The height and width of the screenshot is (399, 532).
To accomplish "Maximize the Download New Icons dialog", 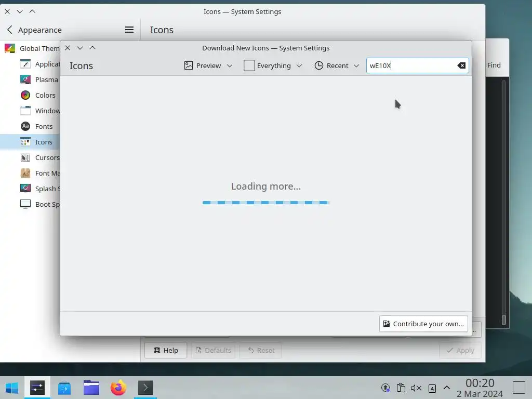I will tap(92, 48).
